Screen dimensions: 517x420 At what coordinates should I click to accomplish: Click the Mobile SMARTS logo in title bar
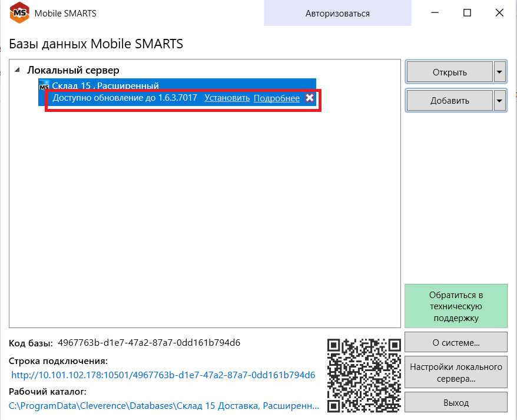pos(21,13)
